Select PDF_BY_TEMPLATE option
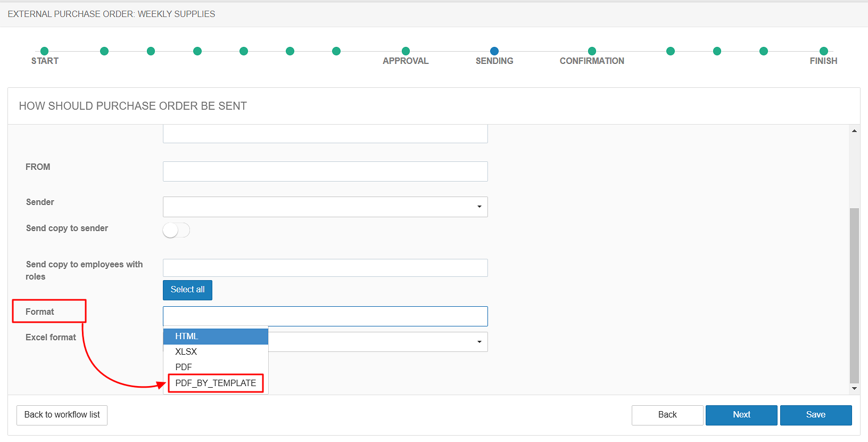Image resolution: width=868 pixels, height=442 pixels. pyautogui.click(x=216, y=383)
